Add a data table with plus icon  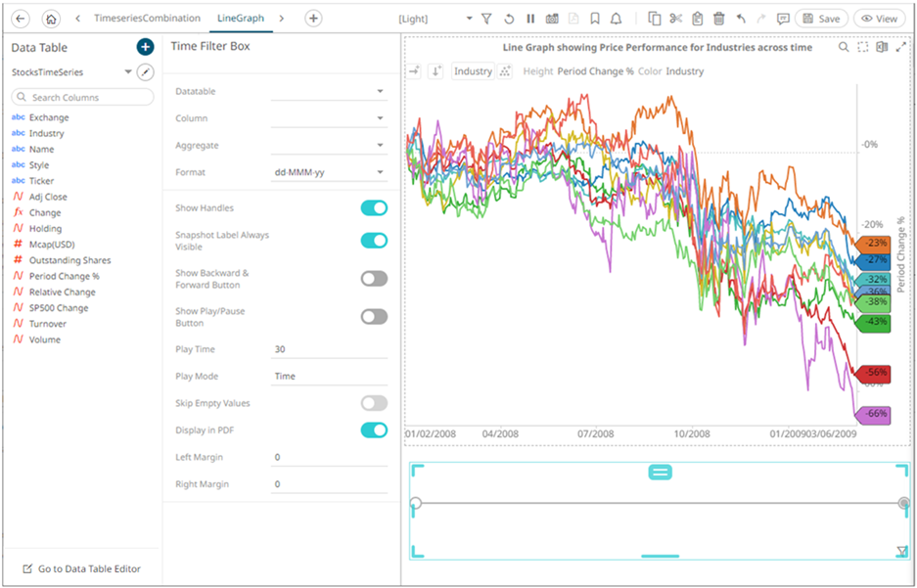coord(145,47)
